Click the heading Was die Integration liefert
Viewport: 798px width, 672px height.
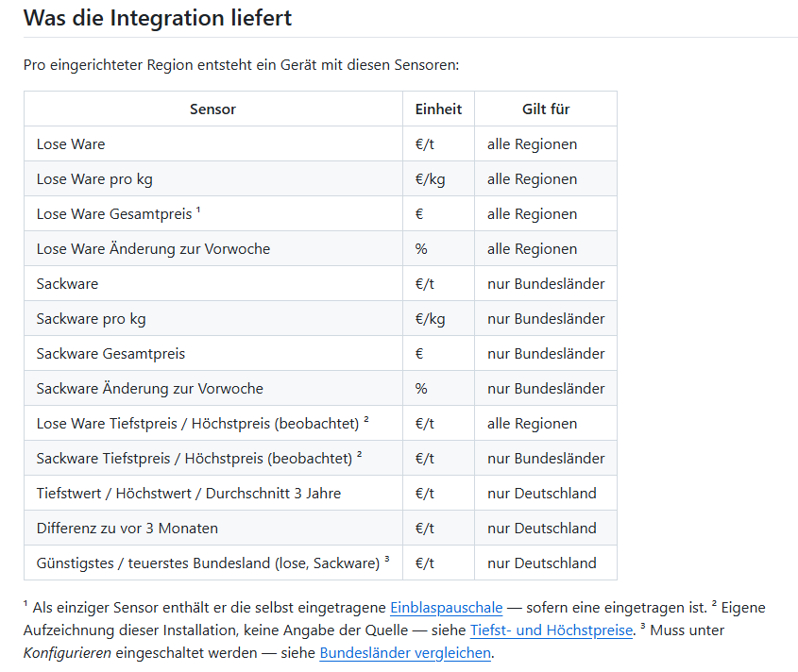click(x=158, y=18)
